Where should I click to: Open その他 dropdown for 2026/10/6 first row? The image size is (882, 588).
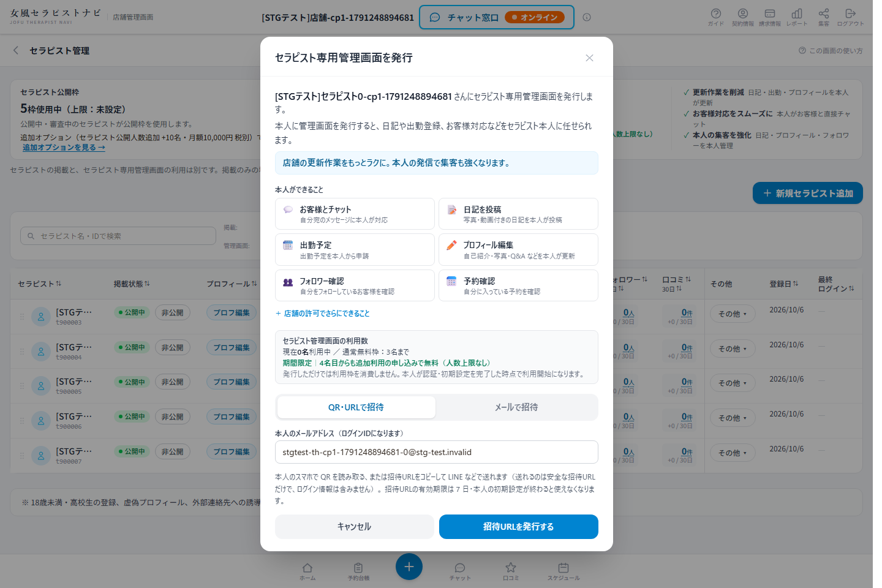[733, 314]
